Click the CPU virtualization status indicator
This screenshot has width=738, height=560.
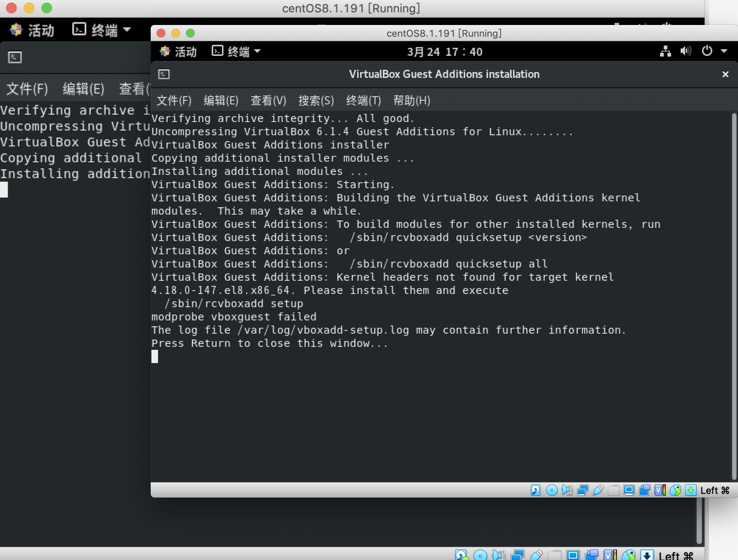660,490
